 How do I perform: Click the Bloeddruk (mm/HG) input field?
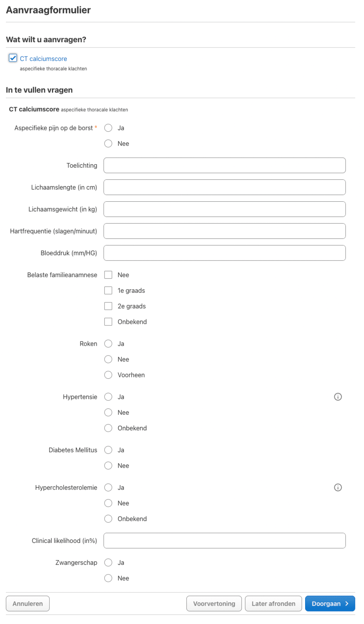224,253
